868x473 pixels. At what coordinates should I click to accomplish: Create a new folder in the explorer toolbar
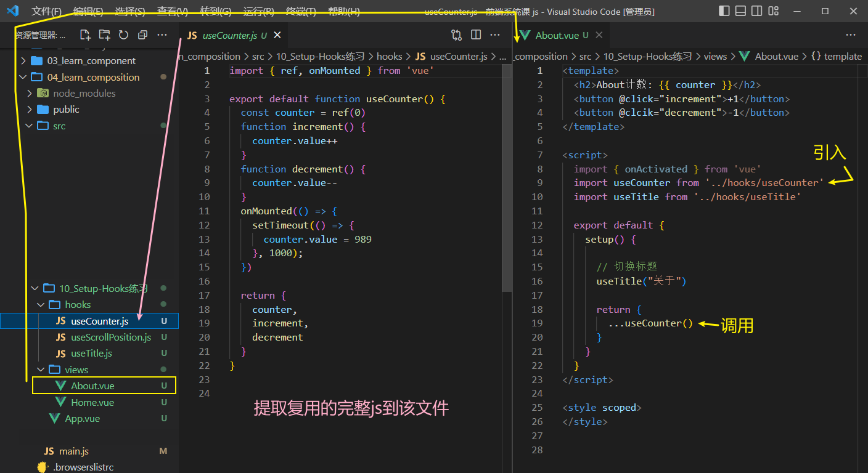[x=105, y=35]
